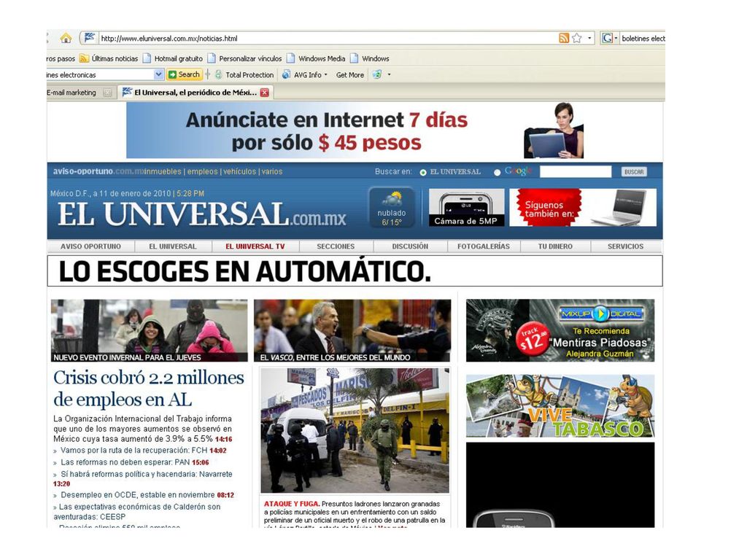Screen dimensions: 747x560
Task: Open the EL UNIVERSAL TV menu item
Action: click(x=255, y=246)
